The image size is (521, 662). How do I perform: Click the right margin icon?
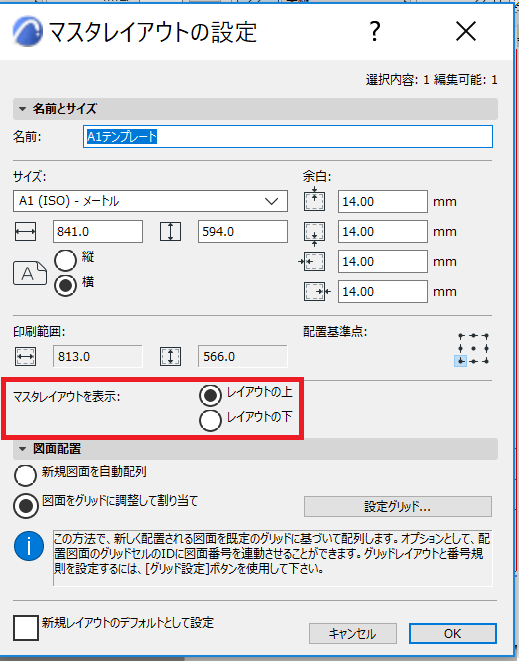[x=317, y=291]
